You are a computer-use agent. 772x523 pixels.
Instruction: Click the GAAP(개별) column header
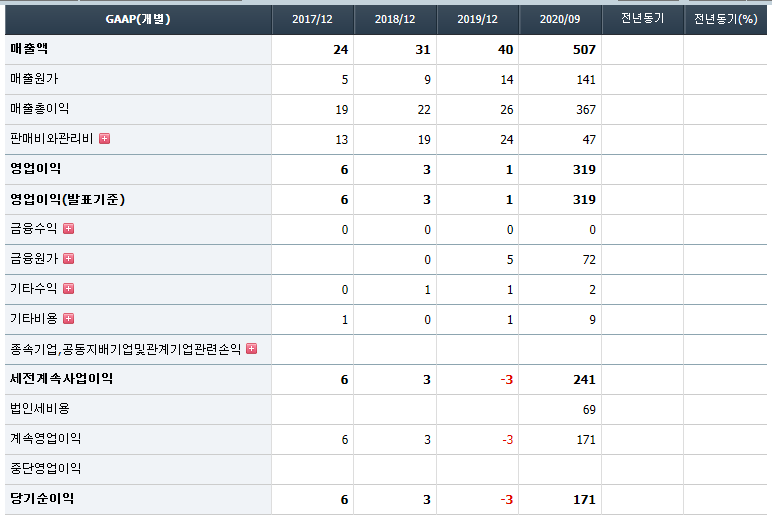(x=138, y=20)
